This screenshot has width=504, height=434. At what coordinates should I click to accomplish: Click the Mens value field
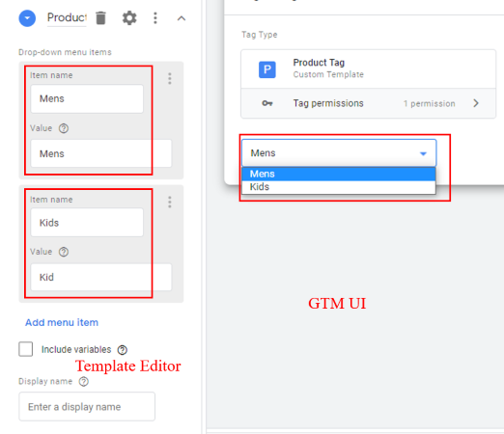(x=101, y=153)
